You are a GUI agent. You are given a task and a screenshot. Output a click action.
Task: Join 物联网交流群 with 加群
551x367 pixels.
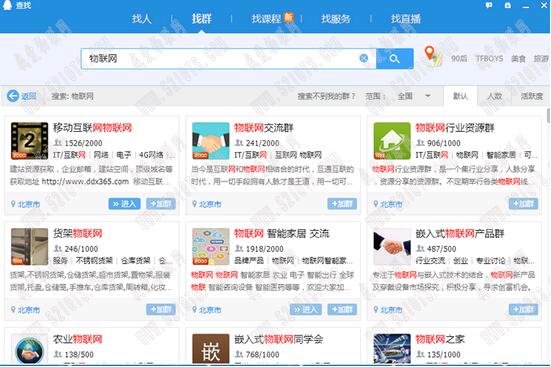click(x=342, y=204)
